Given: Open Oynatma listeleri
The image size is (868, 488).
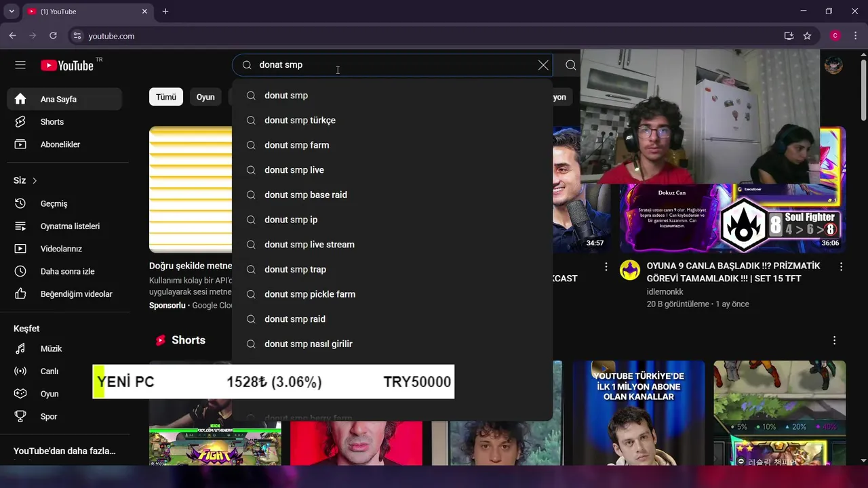Looking at the screenshot, I should pyautogui.click(x=64, y=226).
